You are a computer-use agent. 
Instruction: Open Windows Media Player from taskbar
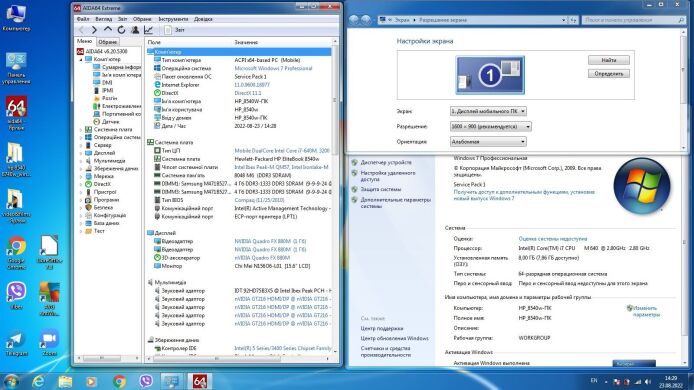coord(92,381)
